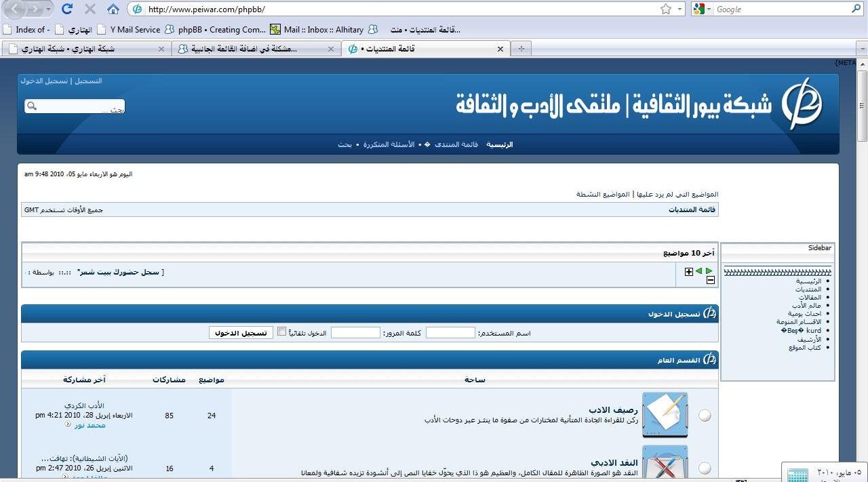
Task: Open the Google search engine dropdown
Action: [x=703, y=9]
